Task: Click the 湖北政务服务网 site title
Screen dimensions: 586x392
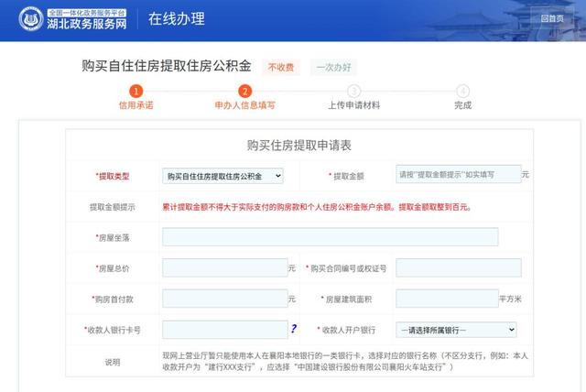Action: tap(87, 24)
